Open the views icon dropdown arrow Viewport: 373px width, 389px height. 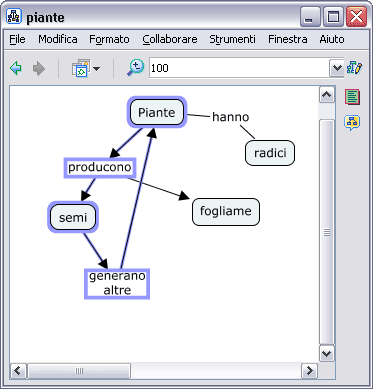pyautogui.click(x=96, y=69)
